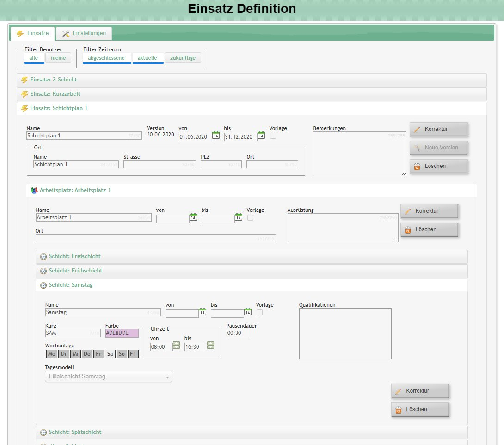
Task: Click the people icon of Arbeitsplatz 1
Action: pos(34,190)
